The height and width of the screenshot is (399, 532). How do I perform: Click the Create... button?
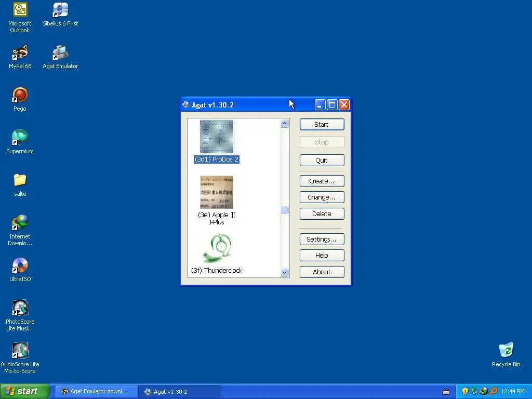coord(322,181)
